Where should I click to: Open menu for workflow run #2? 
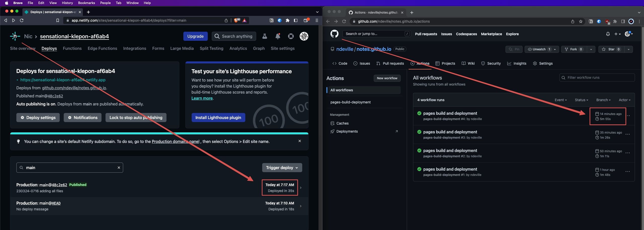(628, 153)
